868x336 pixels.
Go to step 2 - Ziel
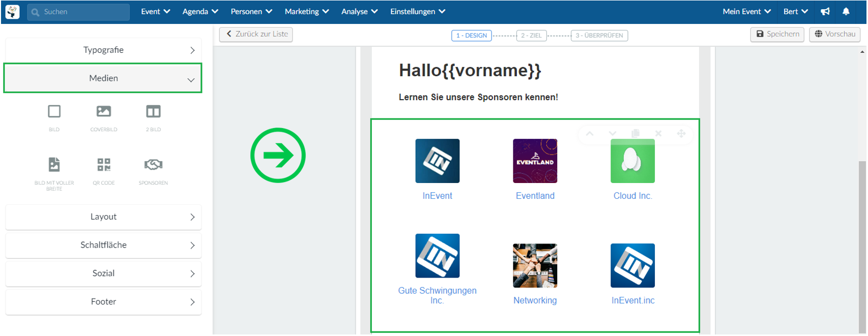(x=531, y=36)
